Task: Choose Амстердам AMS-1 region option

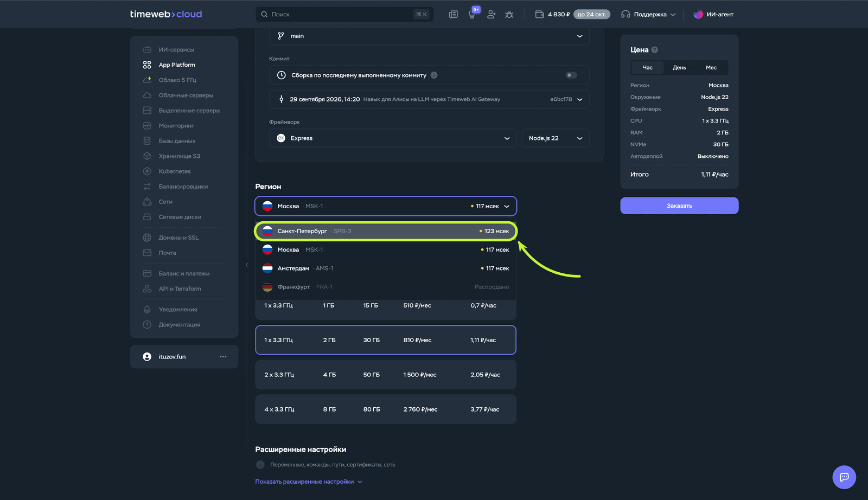Action: [386, 268]
